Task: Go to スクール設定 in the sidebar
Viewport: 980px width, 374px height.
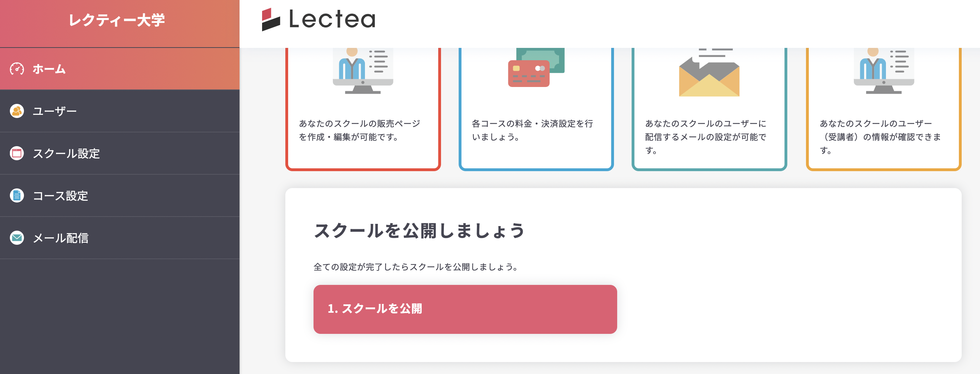Action: 66,153
